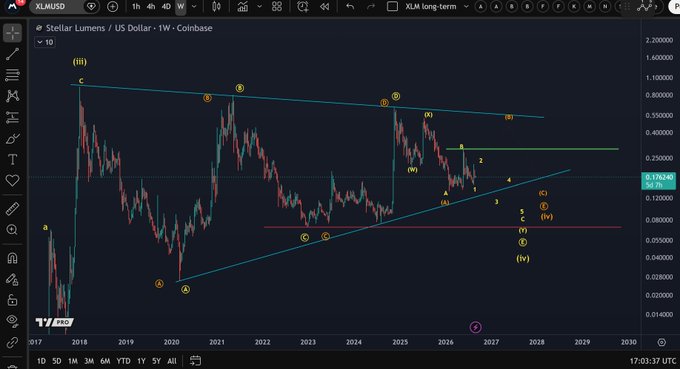This screenshot has height=369, width=680.
Task: Click the purple lightning event marker
Action: (476, 327)
